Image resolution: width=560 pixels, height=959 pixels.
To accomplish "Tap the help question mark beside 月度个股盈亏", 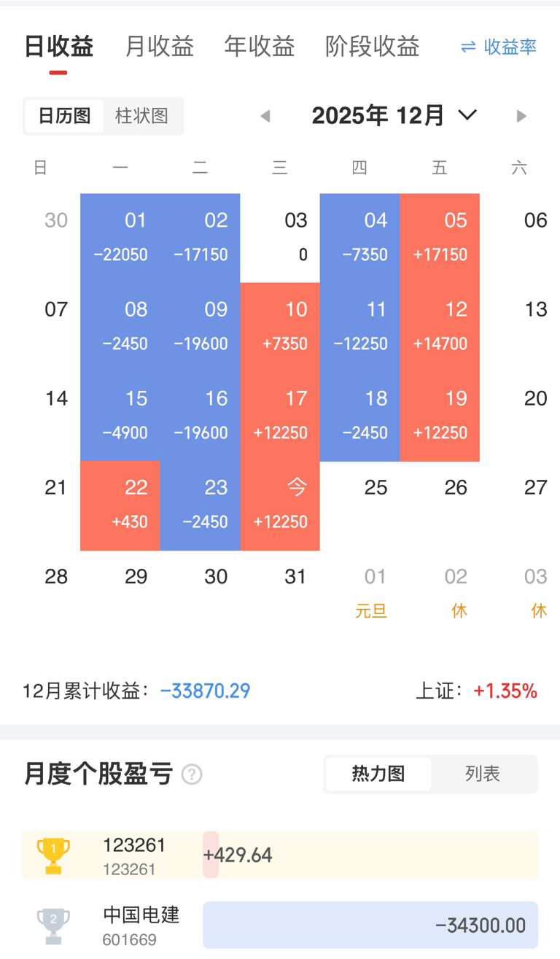I will pos(192,774).
